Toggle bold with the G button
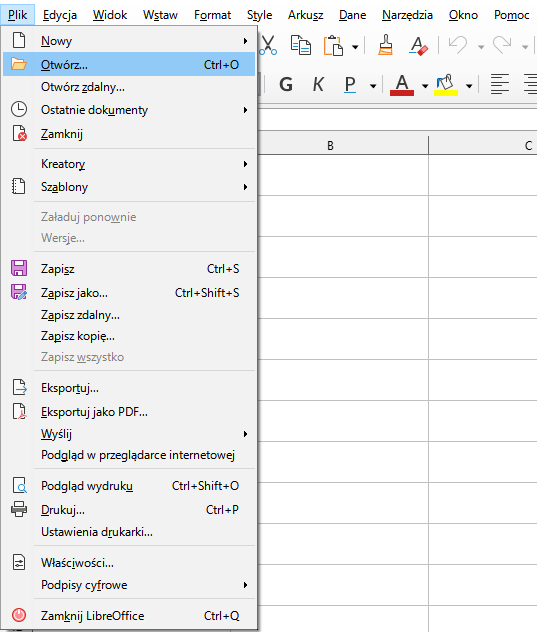This screenshot has width=537, height=632. (286, 85)
